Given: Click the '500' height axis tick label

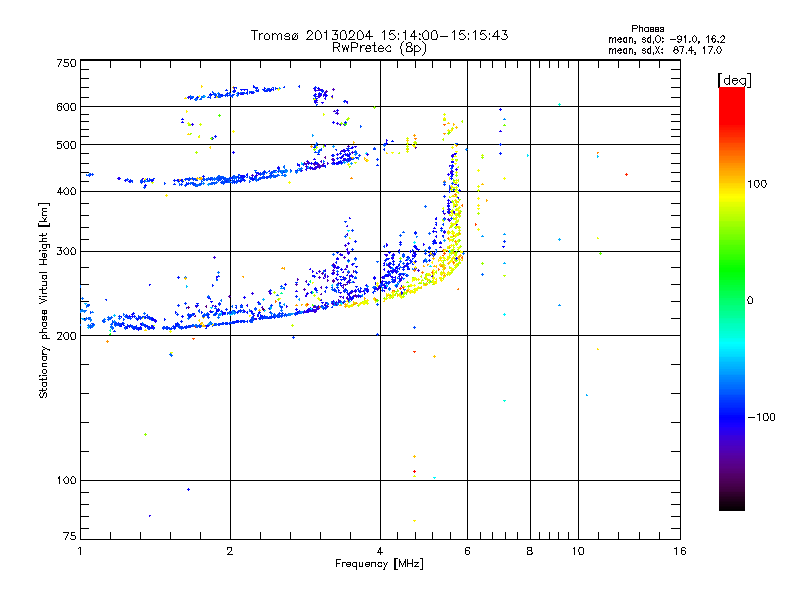Looking at the screenshot, I should click(x=66, y=145).
